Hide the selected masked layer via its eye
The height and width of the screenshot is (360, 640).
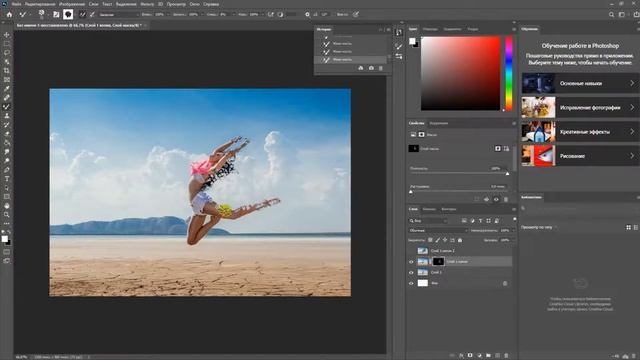(411, 262)
